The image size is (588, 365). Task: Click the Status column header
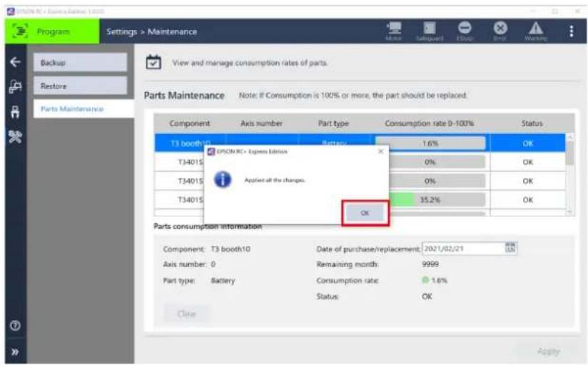pyautogui.click(x=532, y=123)
